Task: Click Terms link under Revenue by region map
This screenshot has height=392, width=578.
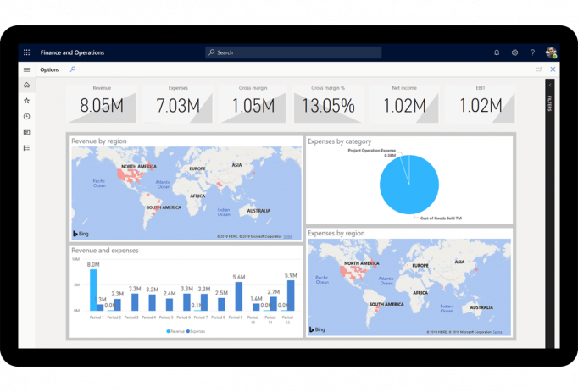Action: pos(288,237)
